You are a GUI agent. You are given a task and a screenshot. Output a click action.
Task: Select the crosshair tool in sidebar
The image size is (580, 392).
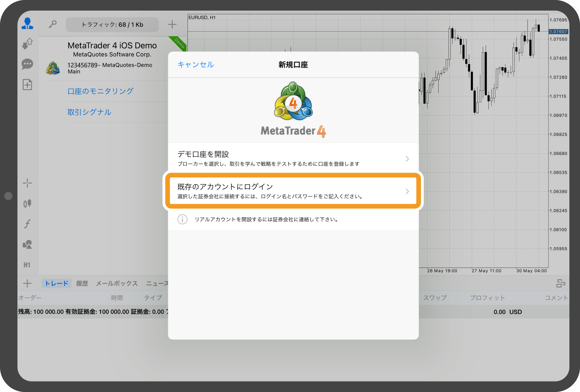[x=27, y=183]
